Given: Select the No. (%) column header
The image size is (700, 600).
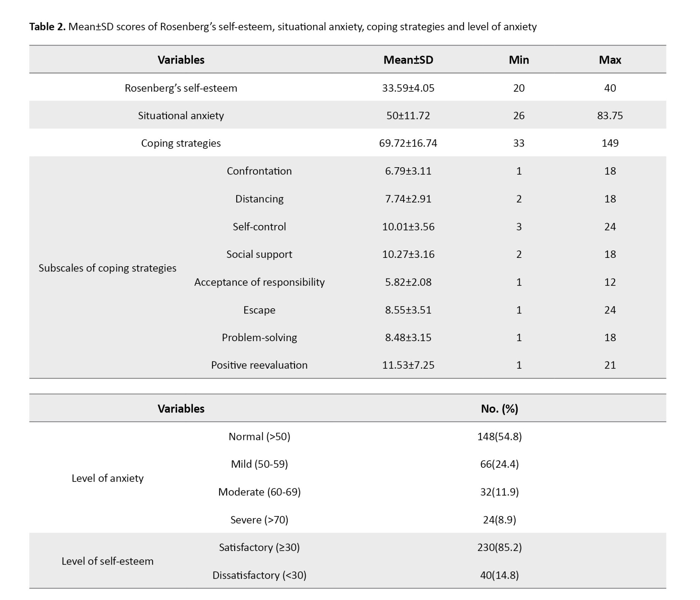Looking at the screenshot, I should click(x=499, y=409).
